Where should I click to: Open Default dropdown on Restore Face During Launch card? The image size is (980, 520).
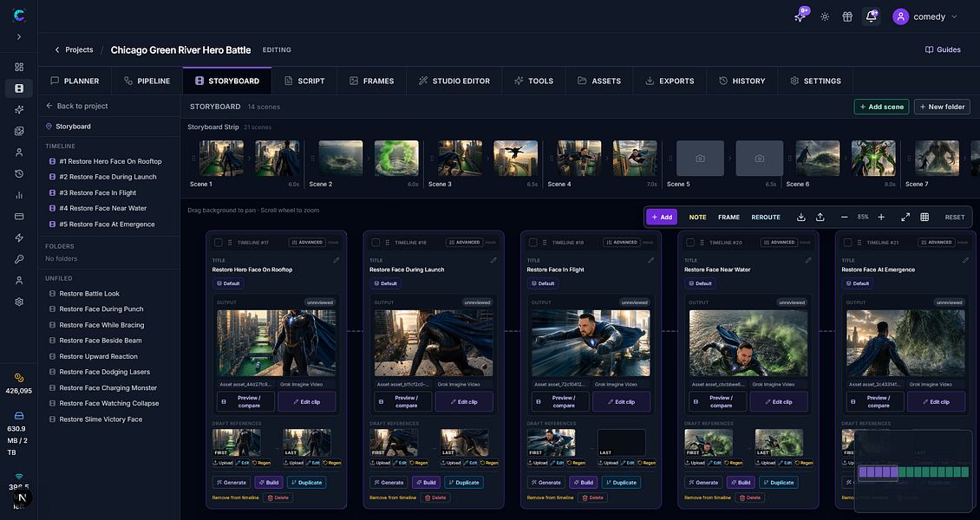[386, 283]
